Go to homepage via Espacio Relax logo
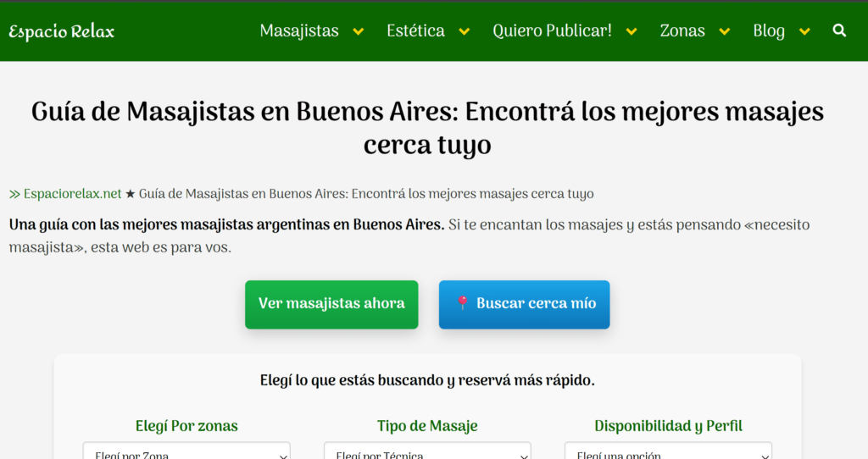This screenshot has height=459, width=868. (x=61, y=31)
